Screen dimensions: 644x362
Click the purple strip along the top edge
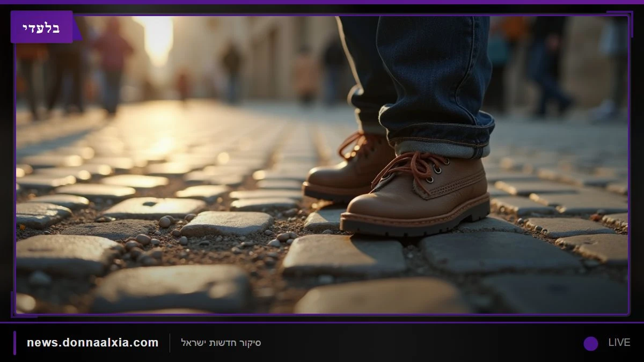(322, 2)
